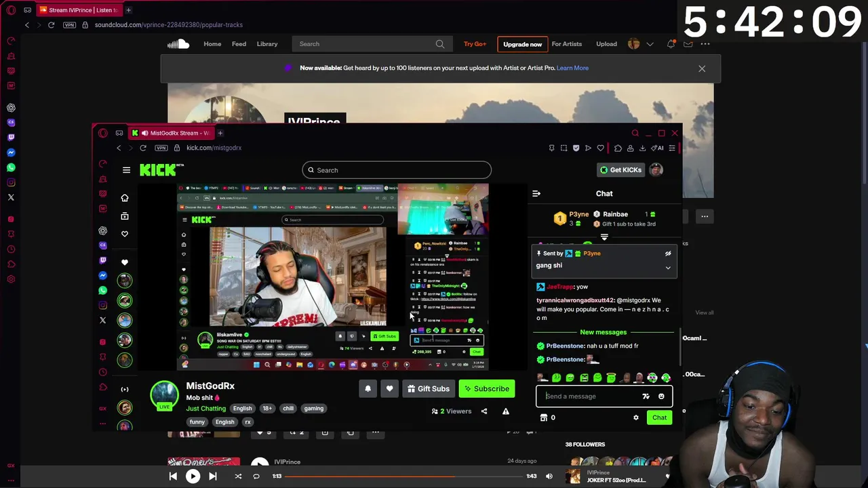Report the stream via warning icon

pyautogui.click(x=505, y=411)
